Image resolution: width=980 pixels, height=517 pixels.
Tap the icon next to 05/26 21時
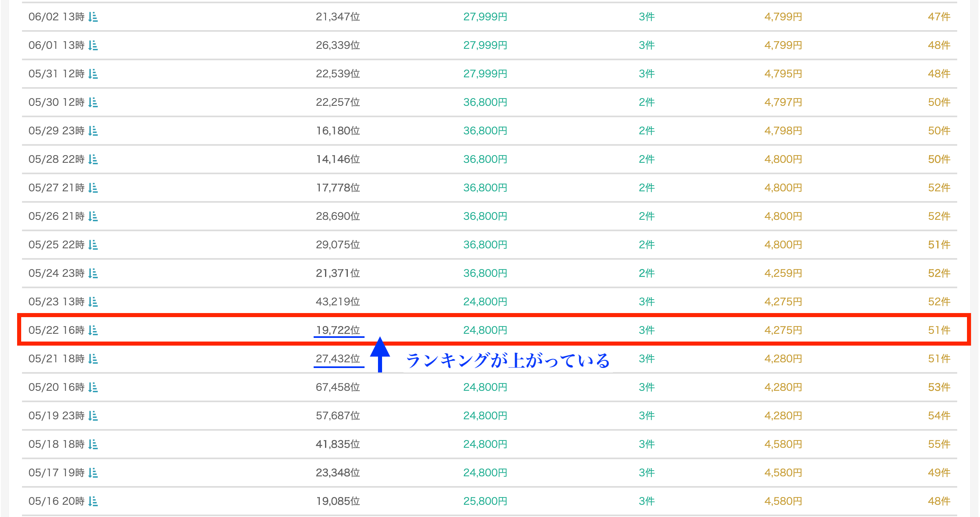pos(93,216)
